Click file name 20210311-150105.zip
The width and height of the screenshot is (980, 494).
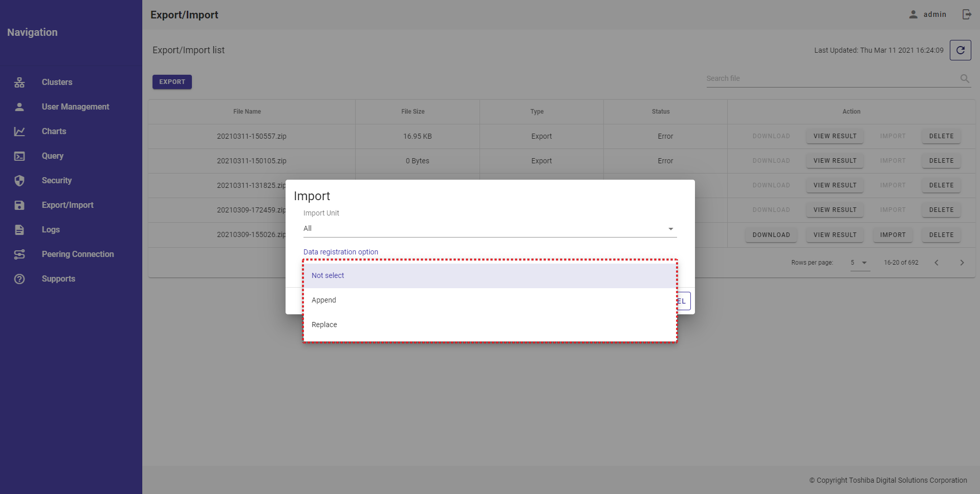coord(252,161)
